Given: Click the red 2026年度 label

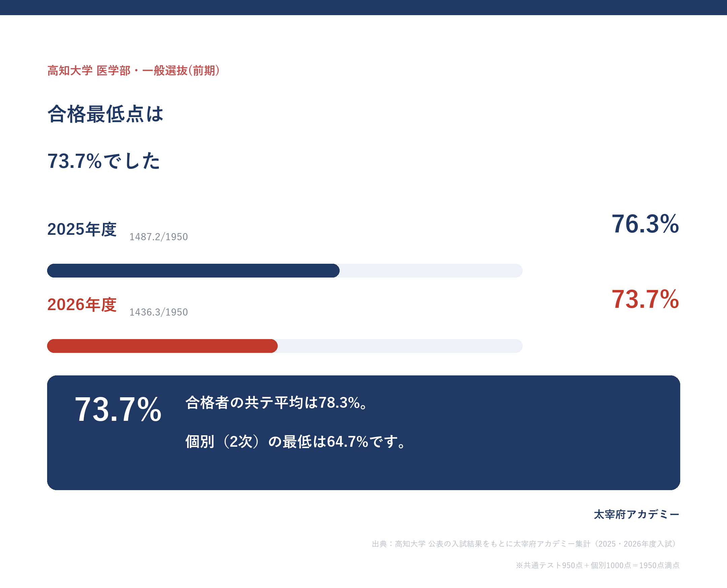Looking at the screenshot, I should pyautogui.click(x=82, y=304).
